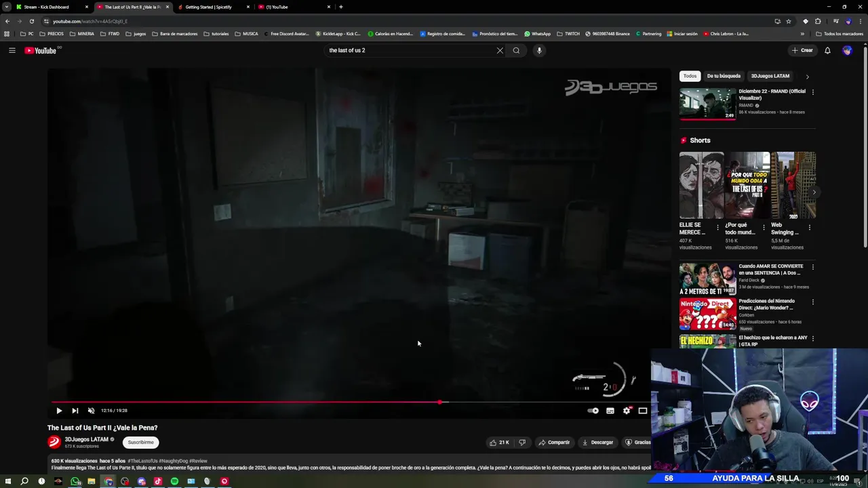Screen dimensions: 868x488
Task: Open the Windows Start menu
Action: coord(8,481)
